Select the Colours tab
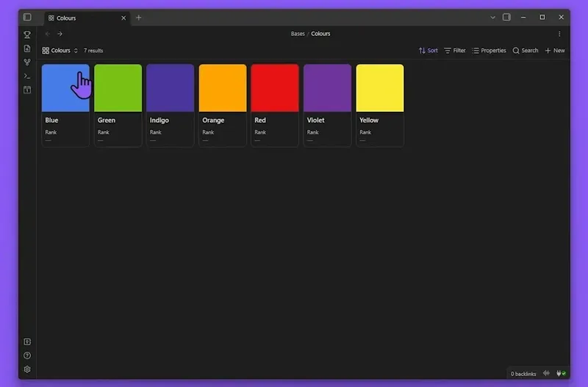This screenshot has height=387, width=588. coord(87,18)
